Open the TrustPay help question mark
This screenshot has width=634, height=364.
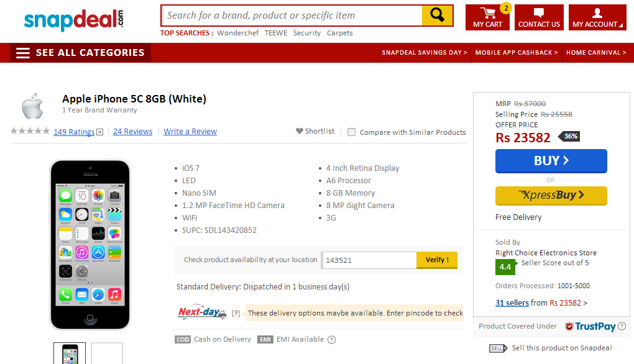point(622,327)
